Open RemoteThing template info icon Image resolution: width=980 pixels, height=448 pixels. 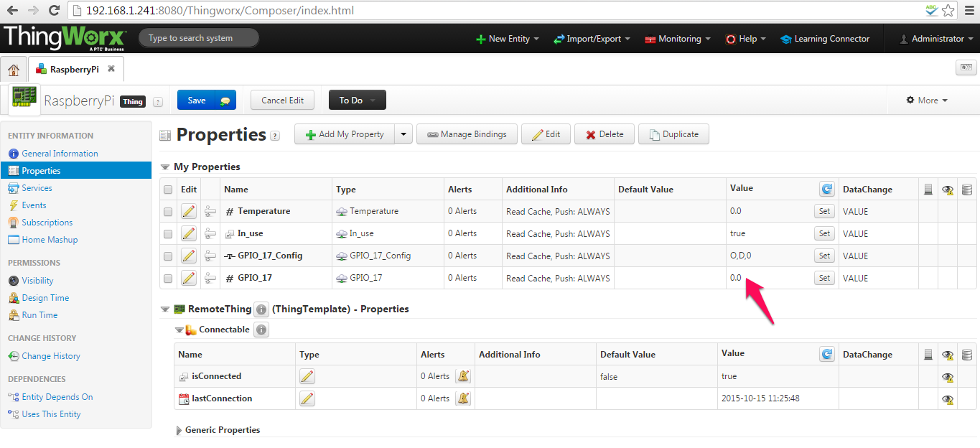[261, 309]
